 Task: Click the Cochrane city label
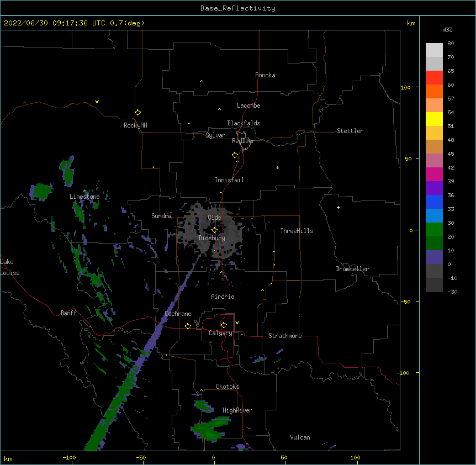tap(178, 314)
